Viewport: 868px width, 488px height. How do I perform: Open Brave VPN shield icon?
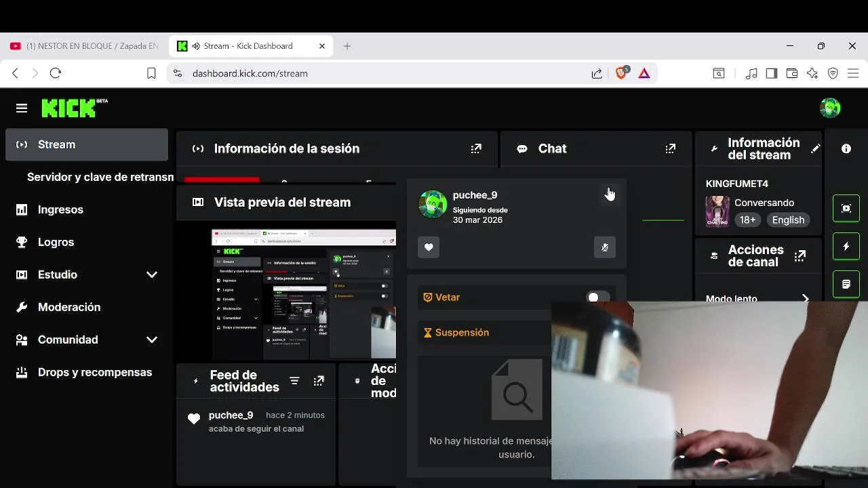(x=833, y=73)
